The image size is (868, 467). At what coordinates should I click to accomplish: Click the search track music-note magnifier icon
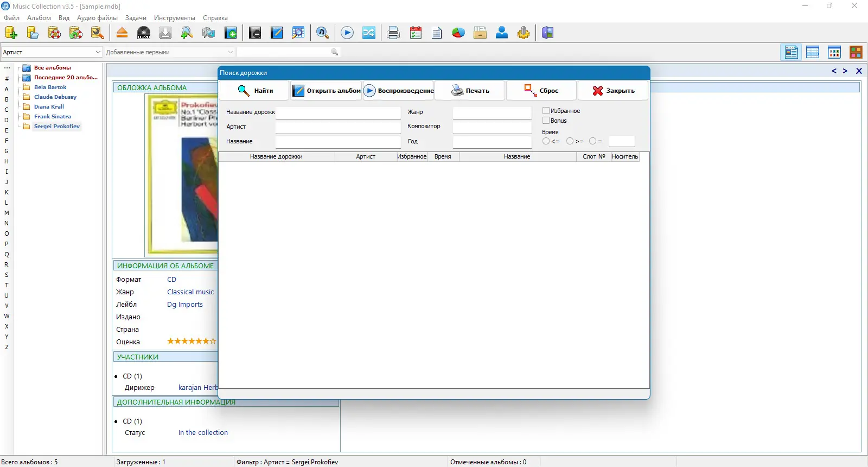coord(323,33)
